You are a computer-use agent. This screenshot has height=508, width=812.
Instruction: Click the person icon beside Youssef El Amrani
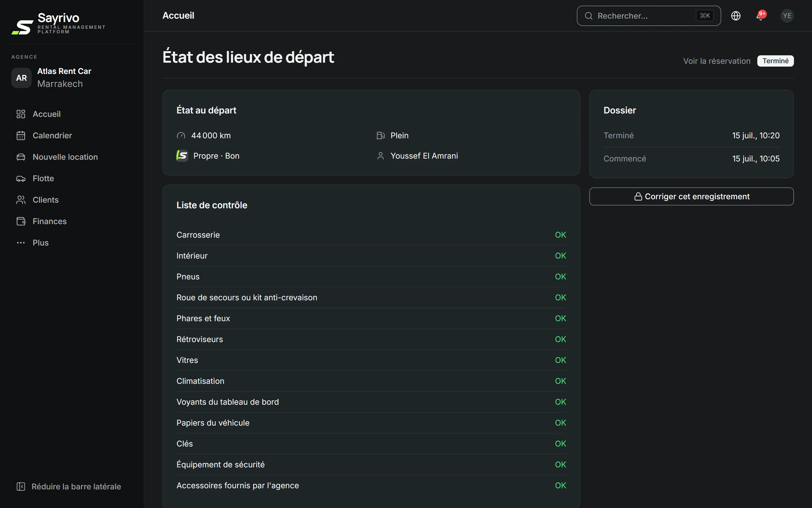coord(381,156)
